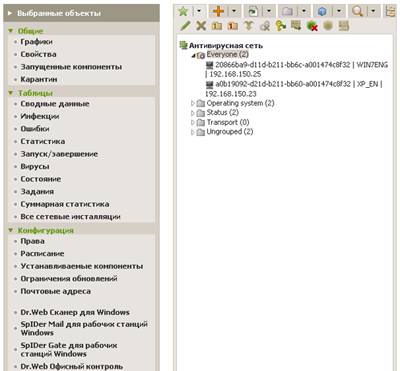Select station WIN7ENG 192.168.150.25
This screenshot has height=371, width=400.
tap(297, 69)
